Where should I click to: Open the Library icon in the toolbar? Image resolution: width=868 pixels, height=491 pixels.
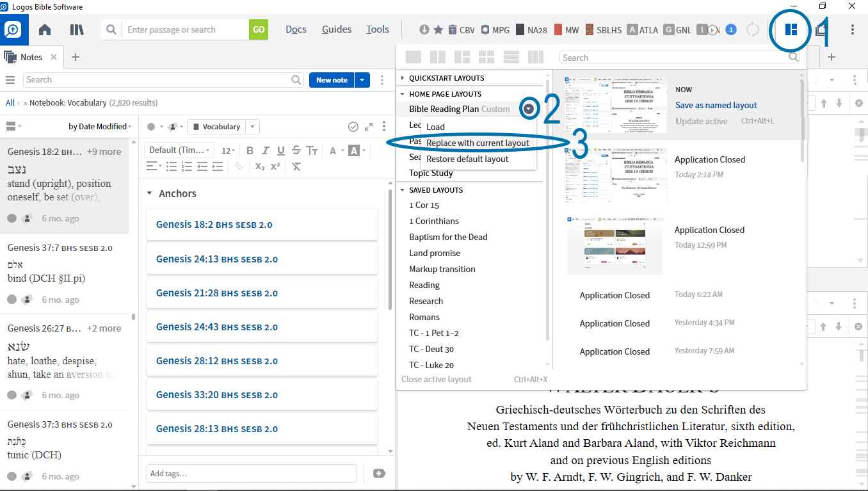coord(77,29)
